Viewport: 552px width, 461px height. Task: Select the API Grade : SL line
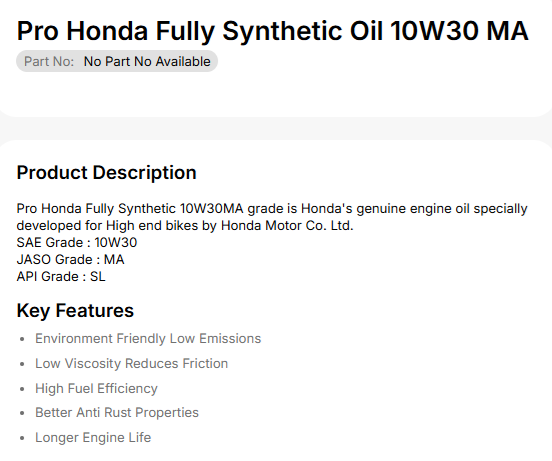coord(61,277)
